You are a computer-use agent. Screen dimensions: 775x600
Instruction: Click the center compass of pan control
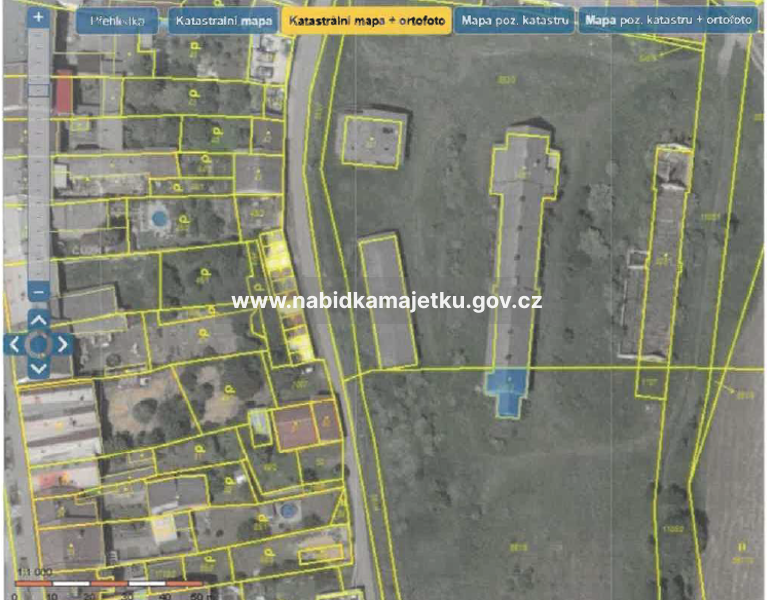(x=38, y=344)
